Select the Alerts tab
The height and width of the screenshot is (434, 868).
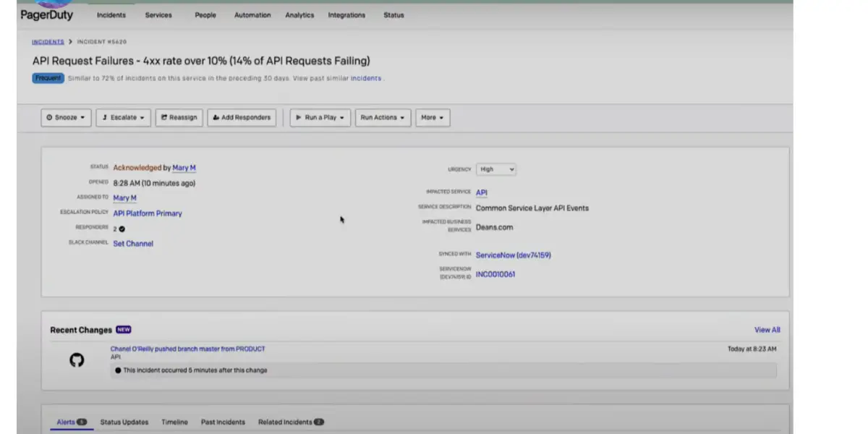[x=72, y=422]
